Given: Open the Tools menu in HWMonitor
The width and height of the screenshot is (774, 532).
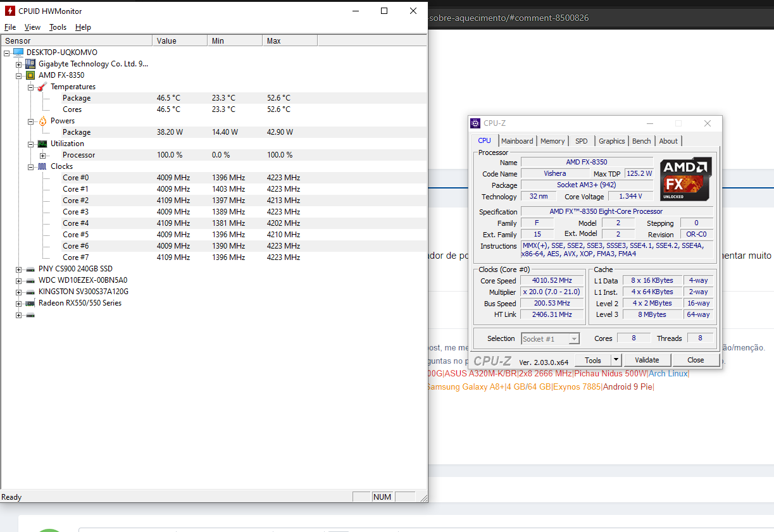Looking at the screenshot, I should 58,27.
